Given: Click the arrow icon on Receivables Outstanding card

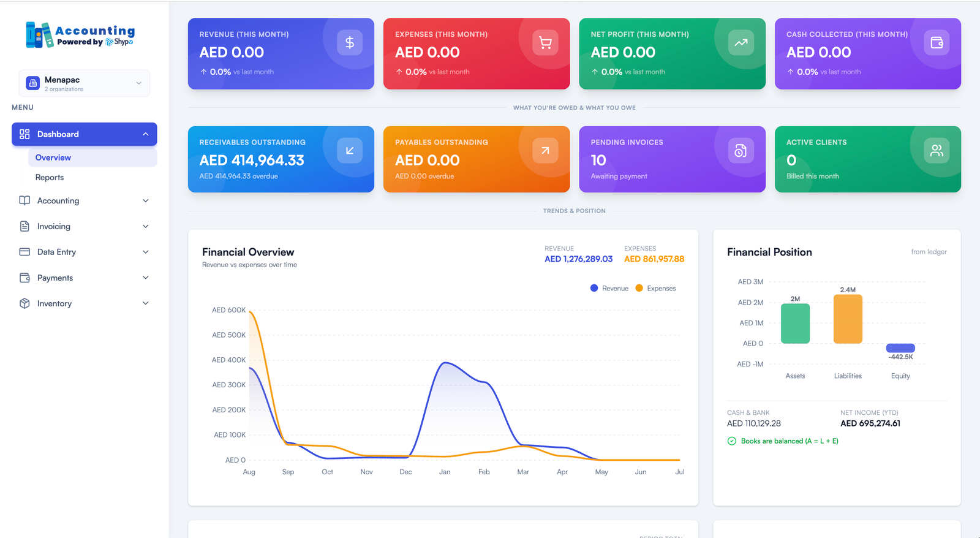Looking at the screenshot, I should (350, 151).
